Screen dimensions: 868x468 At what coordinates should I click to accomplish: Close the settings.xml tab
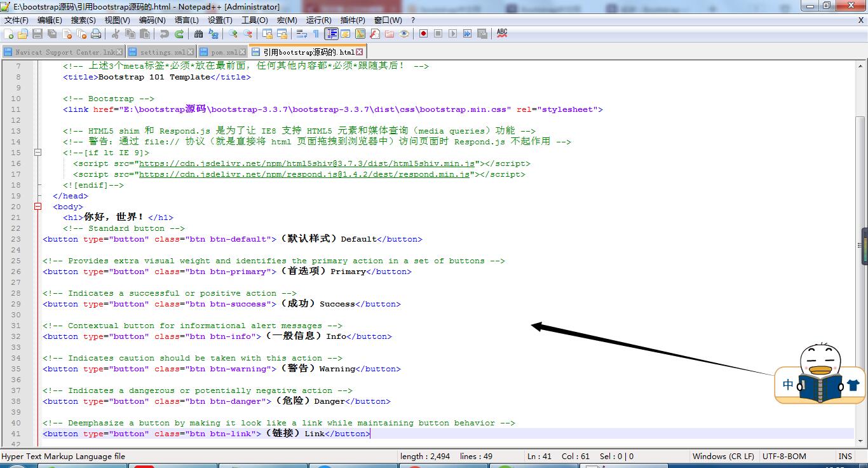click(191, 52)
